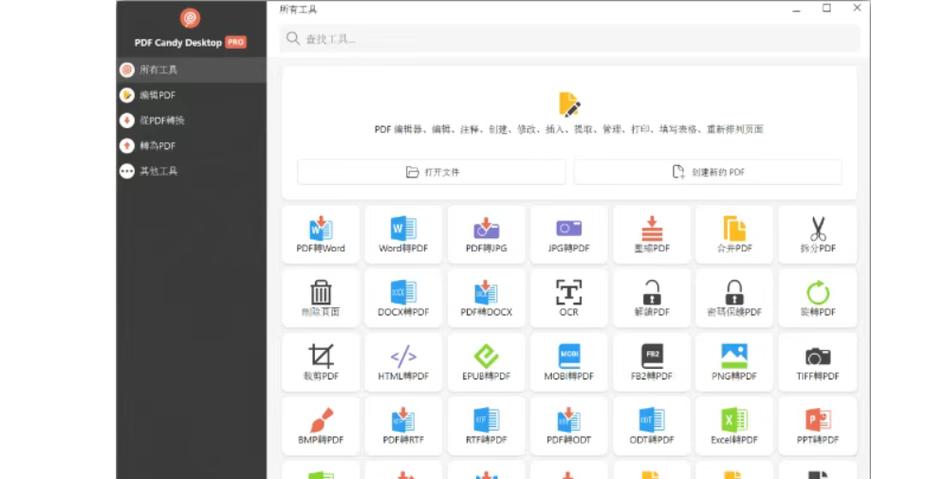This screenshot has width=926, height=479.
Task: Choose the TIFF to PDF camera tool
Action: pos(818,362)
